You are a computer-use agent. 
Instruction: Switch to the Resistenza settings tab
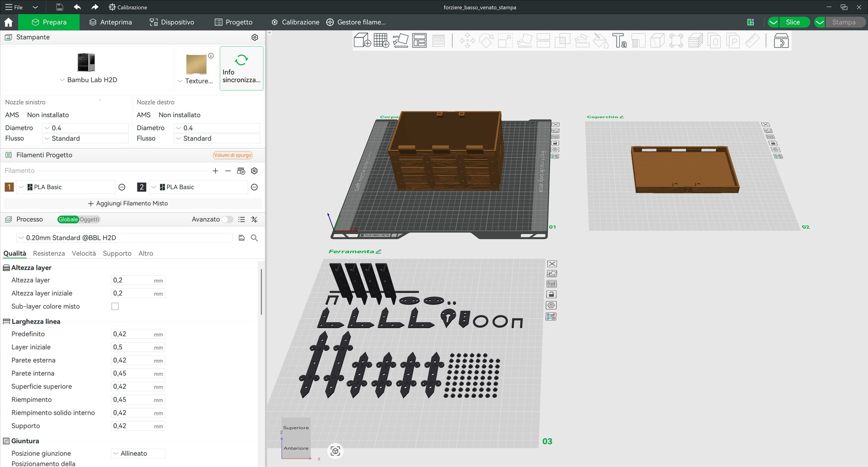point(49,253)
